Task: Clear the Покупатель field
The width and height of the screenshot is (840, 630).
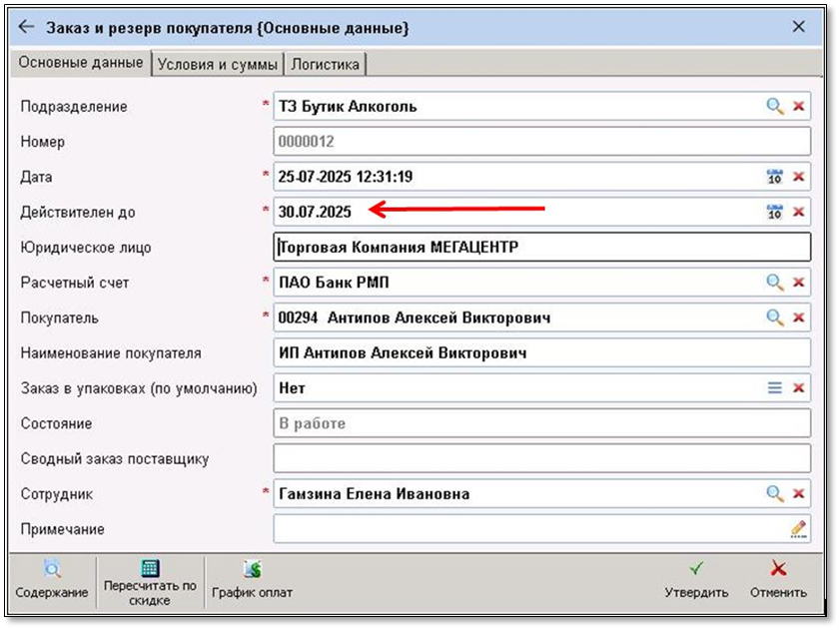Action: point(799,317)
